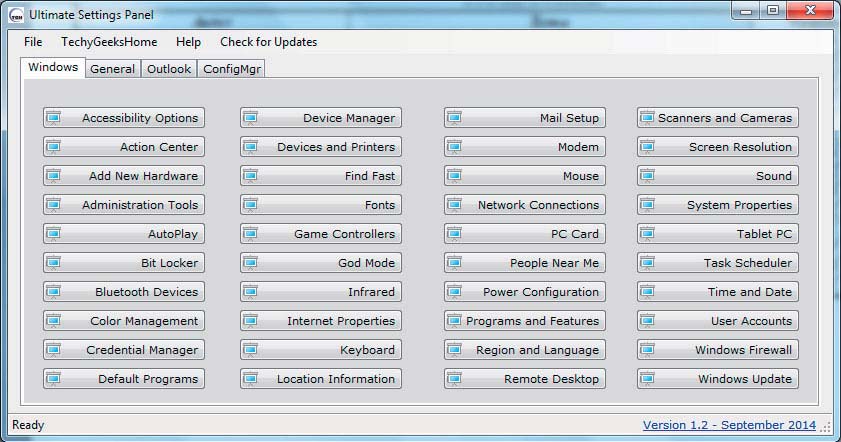Screen dimensions: 841x442
Task: Switch to the General tab
Action: click(113, 69)
